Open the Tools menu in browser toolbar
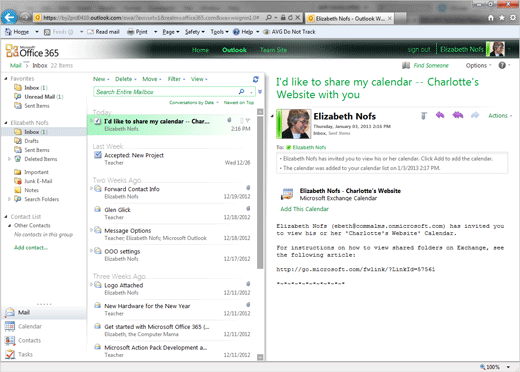The height and width of the screenshot is (372, 520). tap(219, 32)
